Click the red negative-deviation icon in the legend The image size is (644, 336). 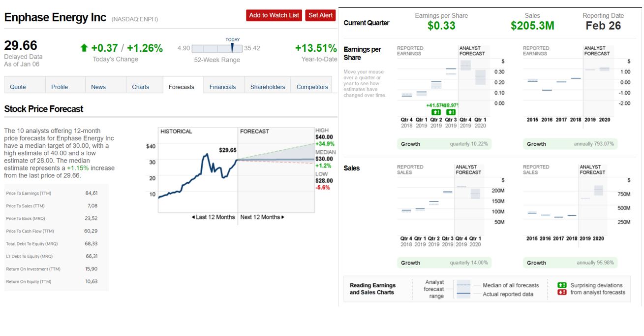coord(561,293)
